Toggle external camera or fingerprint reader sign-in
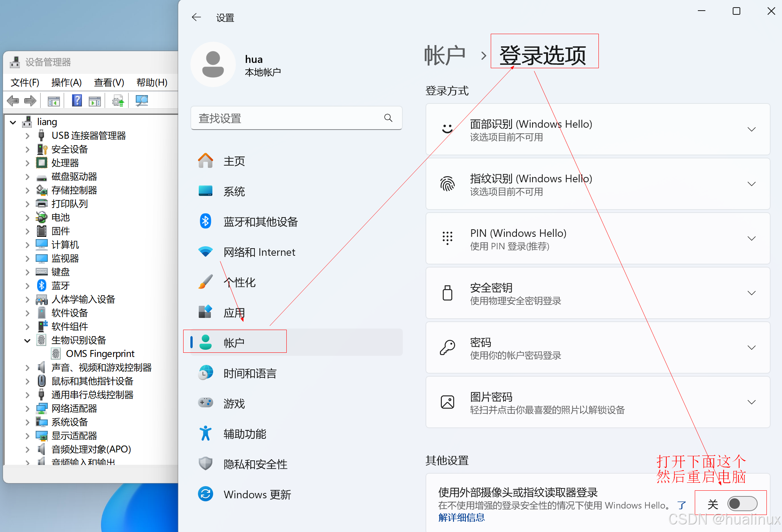 tap(742, 504)
